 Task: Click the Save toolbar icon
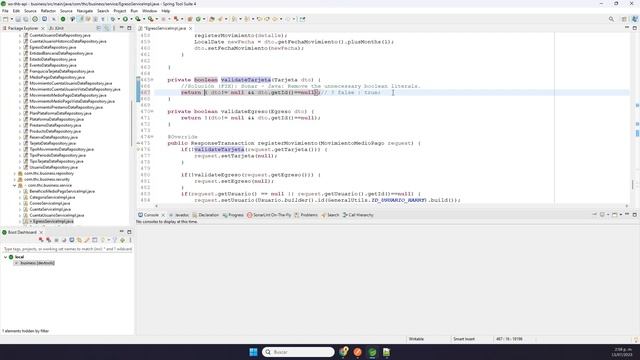(x=18, y=19)
